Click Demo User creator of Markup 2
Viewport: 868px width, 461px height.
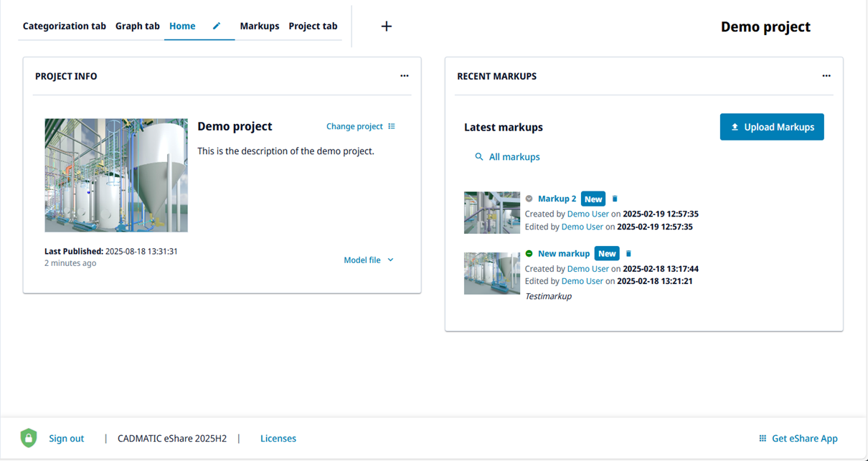point(588,214)
